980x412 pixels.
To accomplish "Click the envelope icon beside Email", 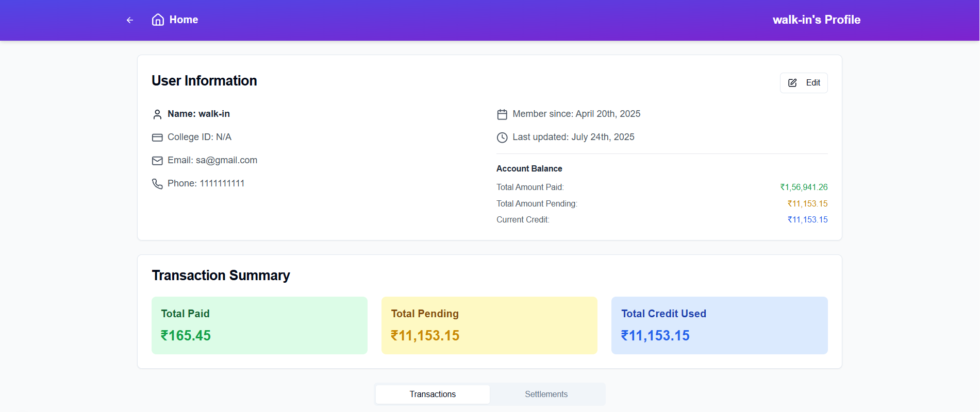I will (157, 161).
